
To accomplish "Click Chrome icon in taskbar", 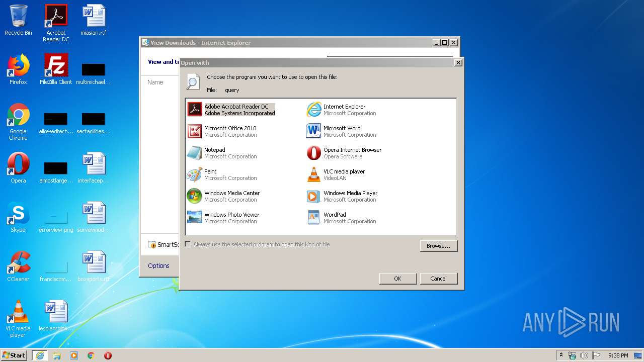I will tap(91, 355).
